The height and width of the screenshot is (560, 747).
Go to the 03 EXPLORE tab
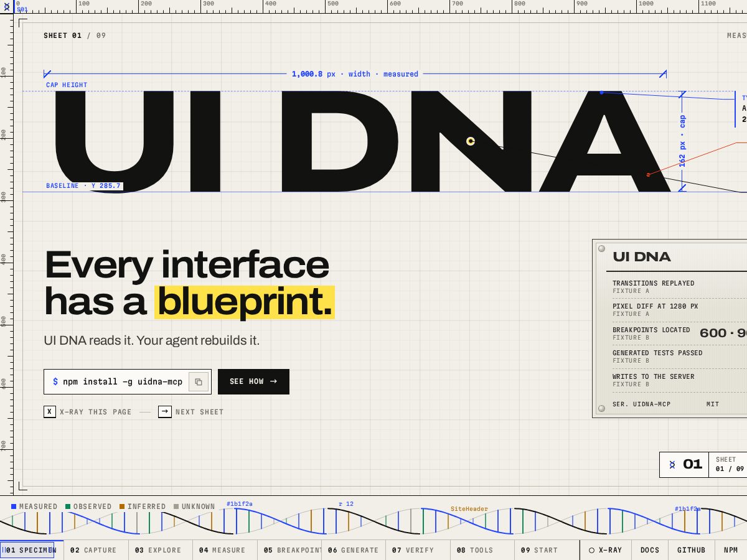point(161,550)
